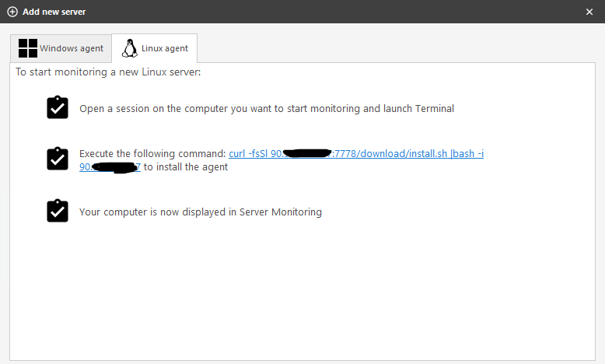Click the '|bash -i' end of the command link
Image resolution: width=605 pixels, height=364 pixels.
coord(467,154)
